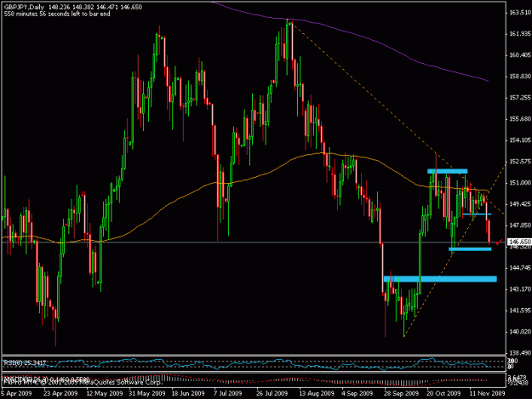Select the 161.935 price scale label
The height and width of the screenshot is (399, 532).
tap(519, 34)
